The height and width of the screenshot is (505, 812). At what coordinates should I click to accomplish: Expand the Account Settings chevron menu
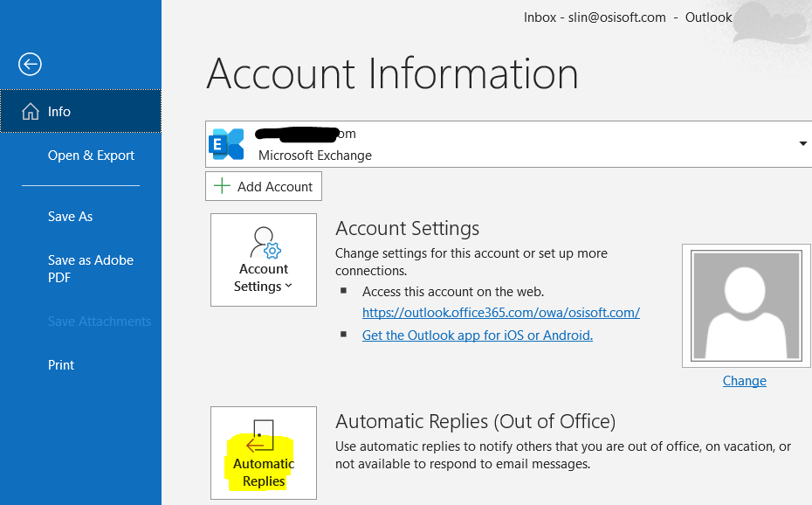pyautogui.click(x=289, y=287)
